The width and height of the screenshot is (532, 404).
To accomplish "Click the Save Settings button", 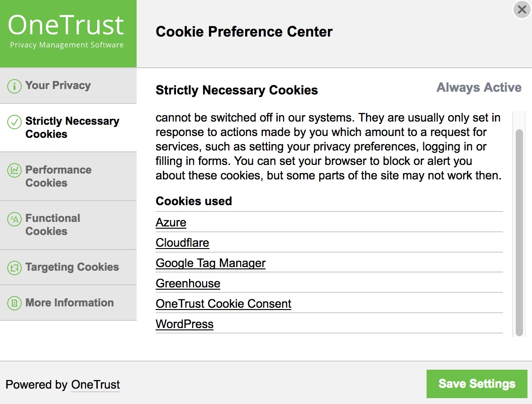I will 476,383.
